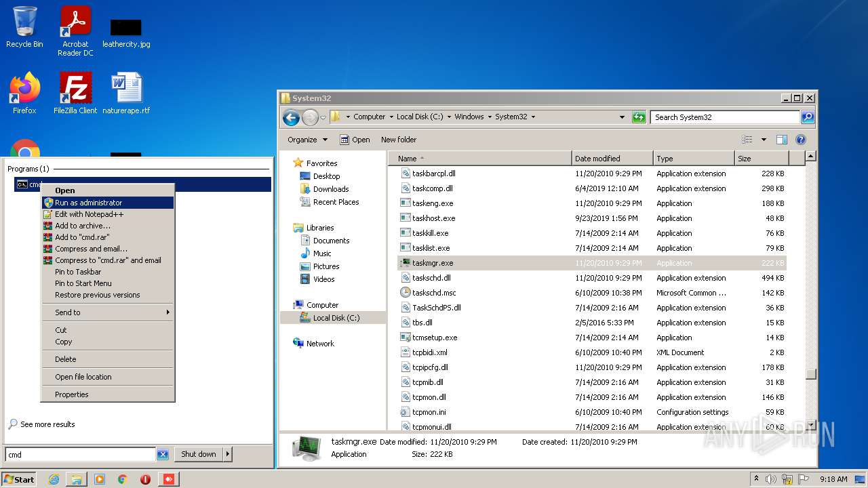Open Chrome from the taskbar
Screen dimensions: 868x488
click(x=123, y=479)
